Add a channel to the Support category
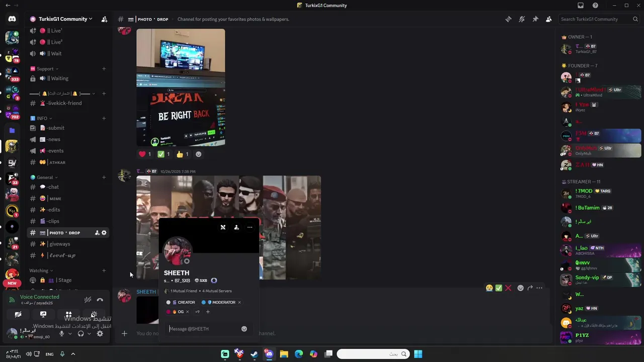The image size is (644, 362). 104,69
